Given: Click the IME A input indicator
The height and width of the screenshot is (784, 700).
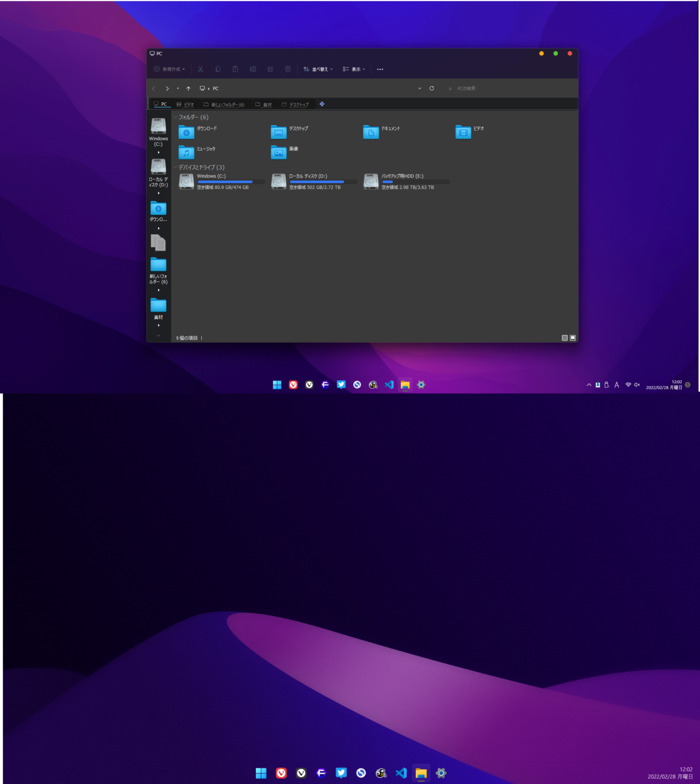Looking at the screenshot, I should click(617, 385).
